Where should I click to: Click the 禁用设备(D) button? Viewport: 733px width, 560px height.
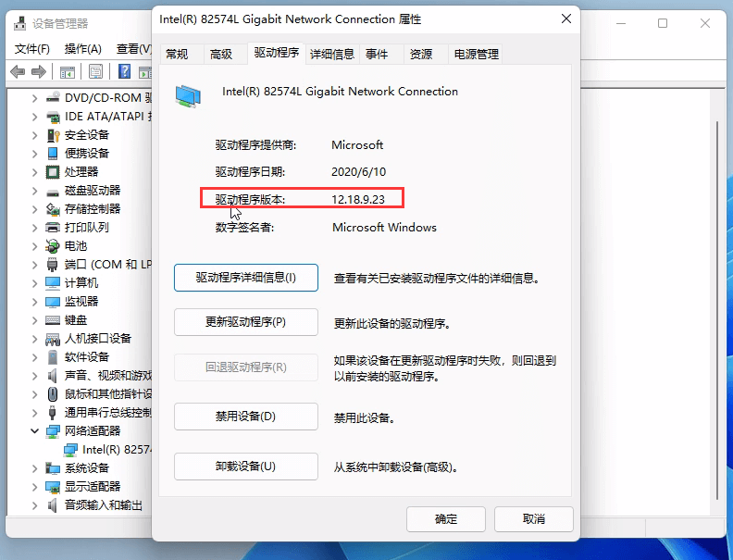click(x=246, y=417)
